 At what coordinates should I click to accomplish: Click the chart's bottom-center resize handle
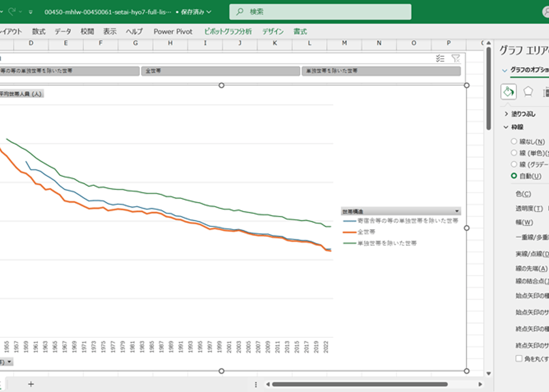click(x=221, y=371)
